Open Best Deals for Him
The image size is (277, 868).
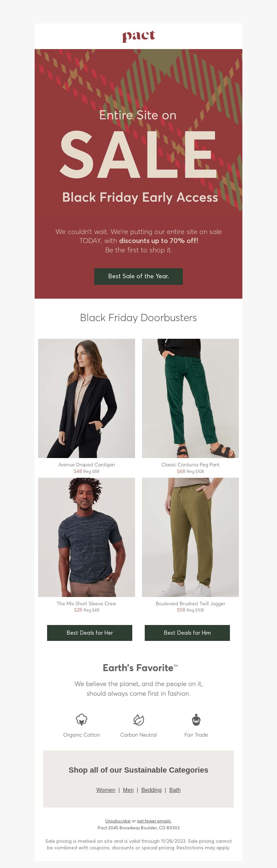[187, 633]
